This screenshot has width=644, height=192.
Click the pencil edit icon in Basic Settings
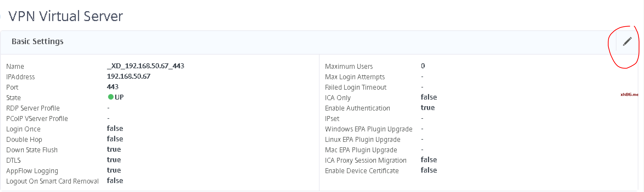click(627, 42)
